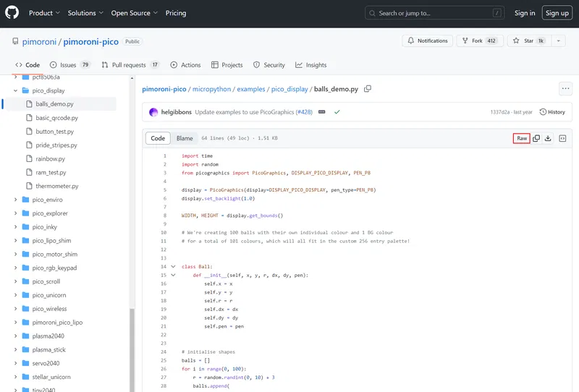Open the symbols panel icon
This screenshot has width=579, height=392.
coord(562,138)
